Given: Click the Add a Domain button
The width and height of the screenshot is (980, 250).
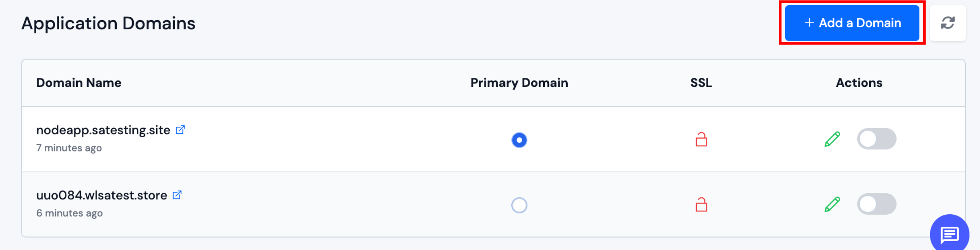Looking at the screenshot, I should (852, 23).
